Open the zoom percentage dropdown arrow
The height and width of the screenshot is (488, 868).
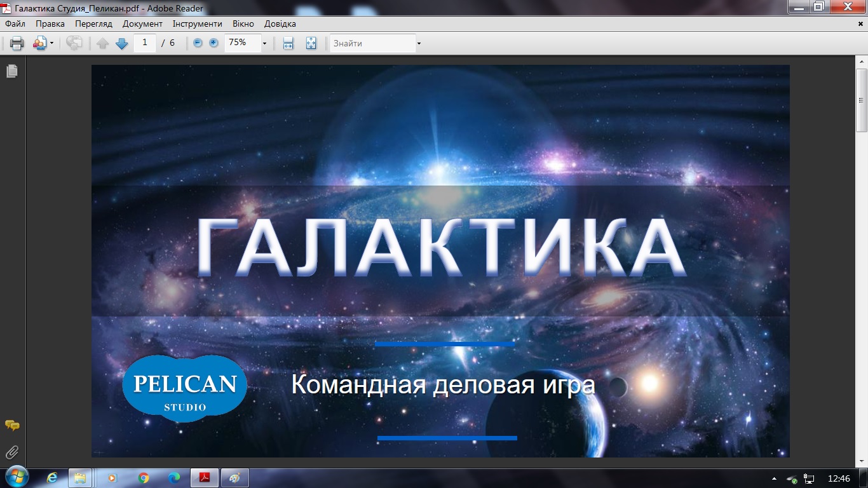[264, 43]
